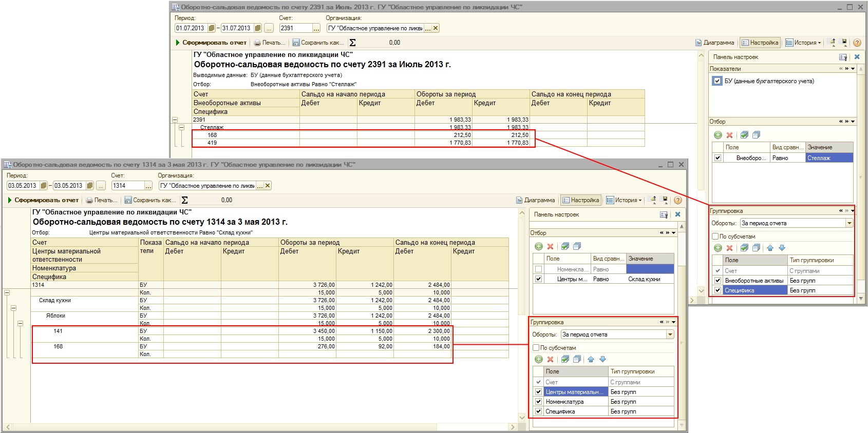Click the blue move-down arrow in the 2391 Группировка panel
This screenshot has width=868, height=433.
pos(782,248)
